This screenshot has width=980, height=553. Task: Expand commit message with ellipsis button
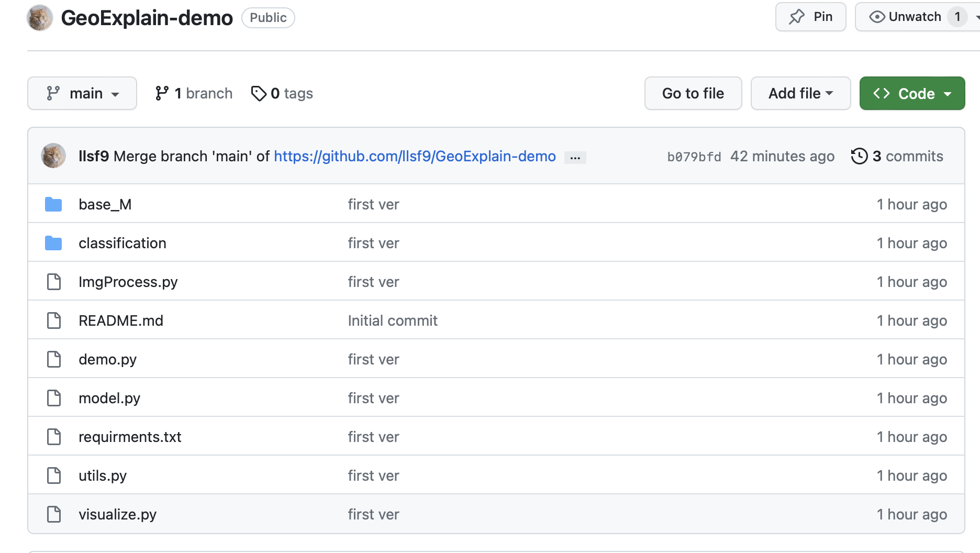tap(575, 157)
